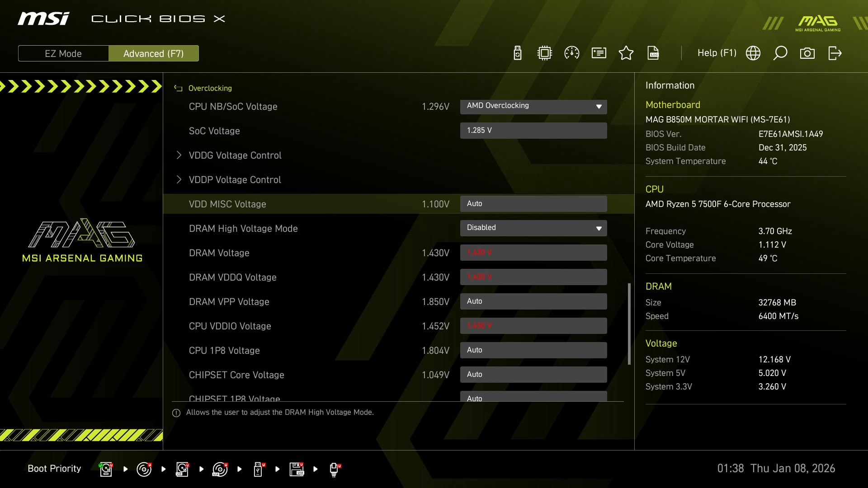Click the exit door icon
Image resolution: width=868 pixels, height=488 pixels.
coord(835,53)
